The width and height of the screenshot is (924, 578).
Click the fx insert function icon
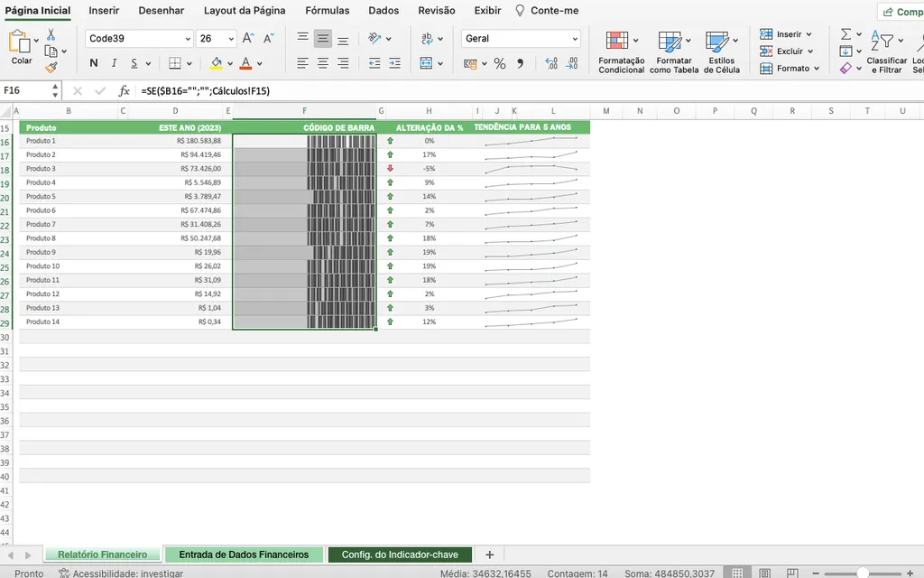coord(124,91)
